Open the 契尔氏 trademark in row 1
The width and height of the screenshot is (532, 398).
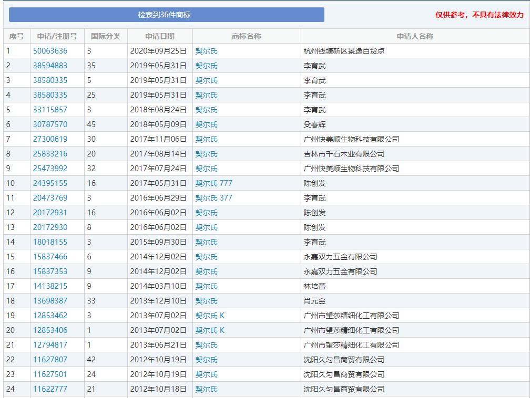click(205, 51)
